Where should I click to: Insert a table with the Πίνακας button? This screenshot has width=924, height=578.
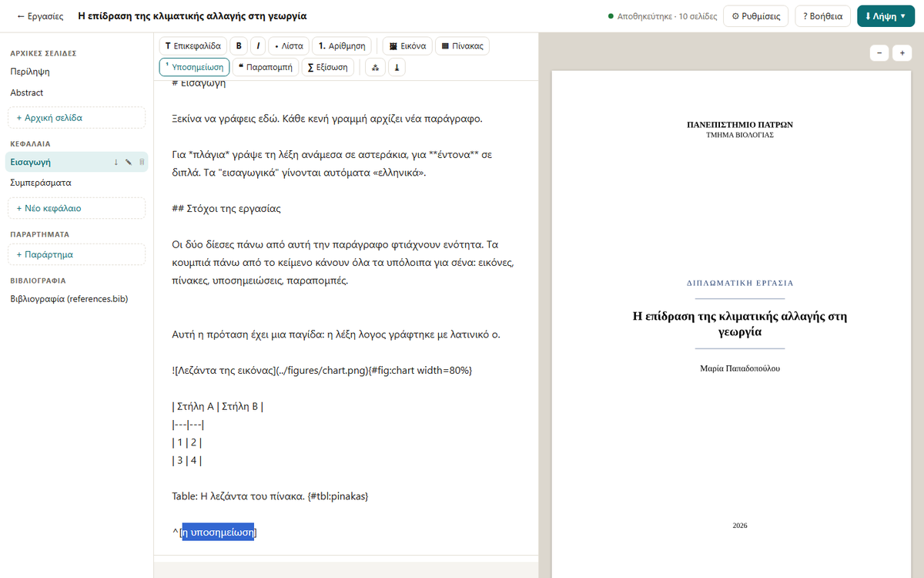click(462, 46)
